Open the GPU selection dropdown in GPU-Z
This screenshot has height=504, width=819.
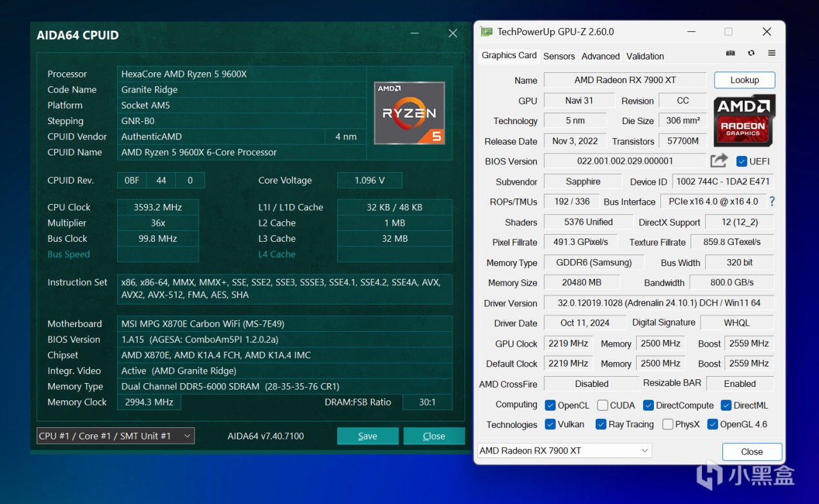[564, 451]
